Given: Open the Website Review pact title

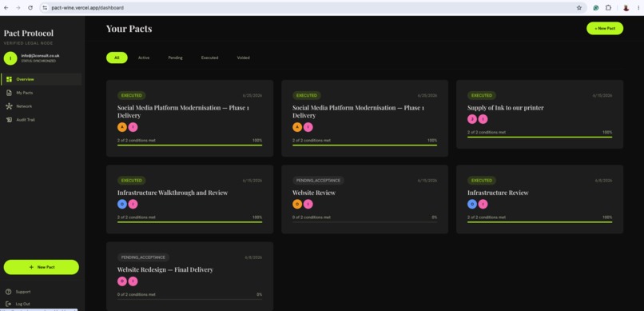Looking at the screenshot, I should click(314, 193).
